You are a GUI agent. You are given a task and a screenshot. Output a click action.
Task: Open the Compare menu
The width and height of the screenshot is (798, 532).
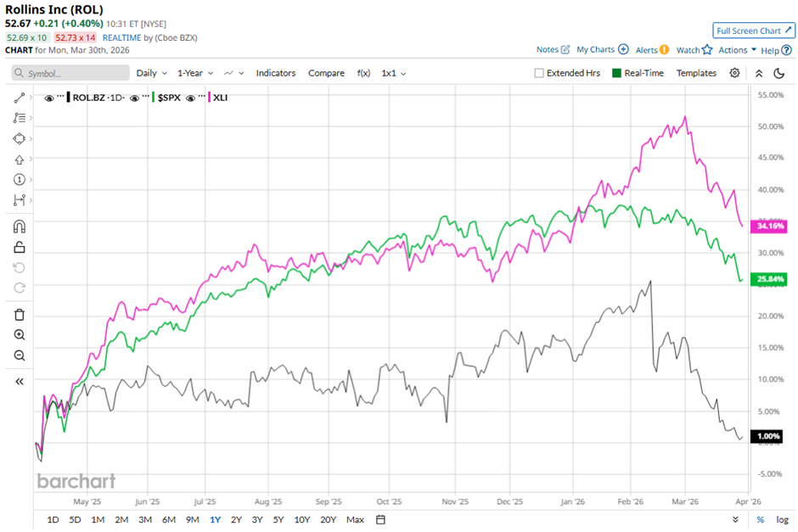(x=326, y=73)
